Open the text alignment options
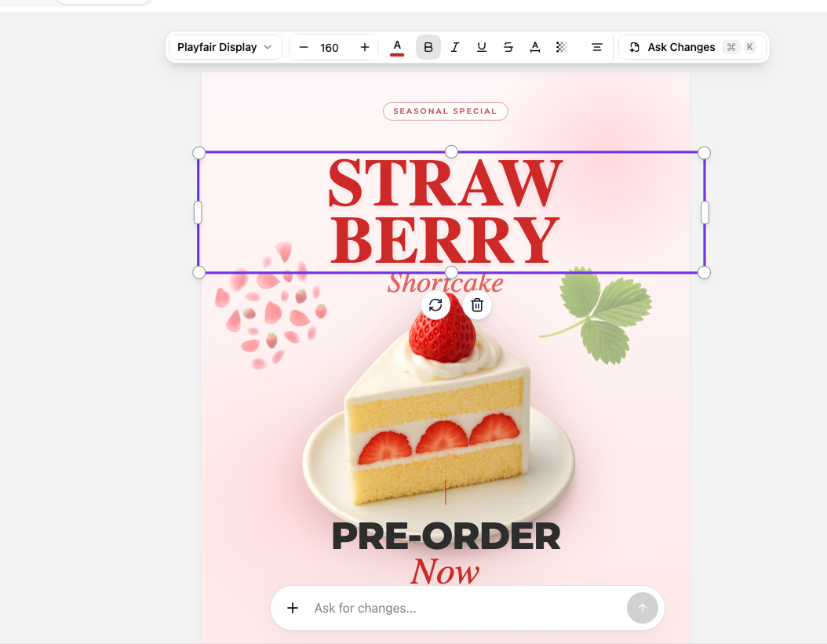827x644 pixels. pyautogui.click(x=597, y=47)
